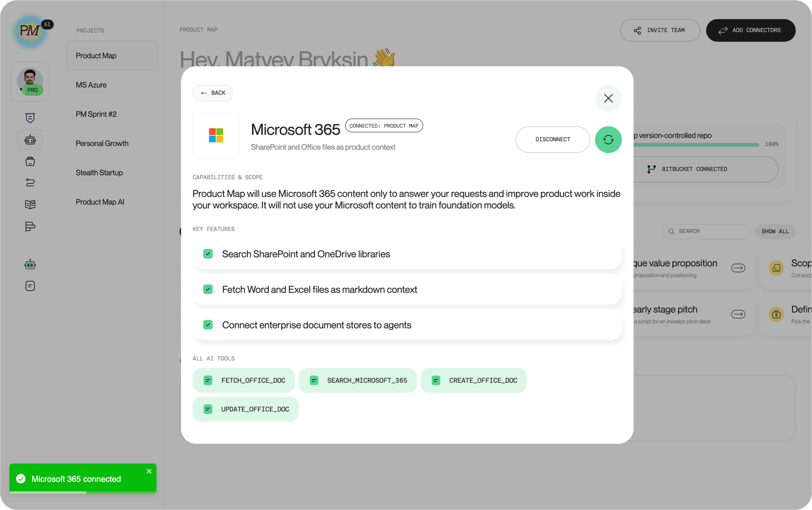
Task: Click the toast progress bar
Action: click(83, 492)
